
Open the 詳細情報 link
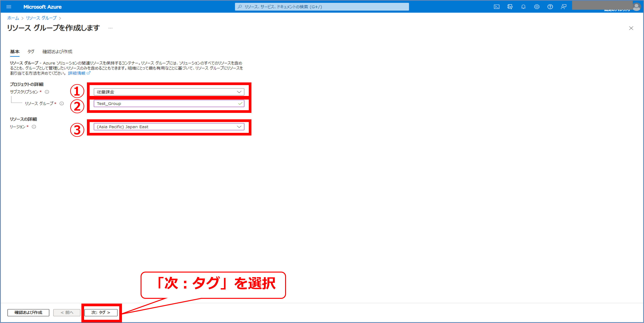(x=77, y=73)
